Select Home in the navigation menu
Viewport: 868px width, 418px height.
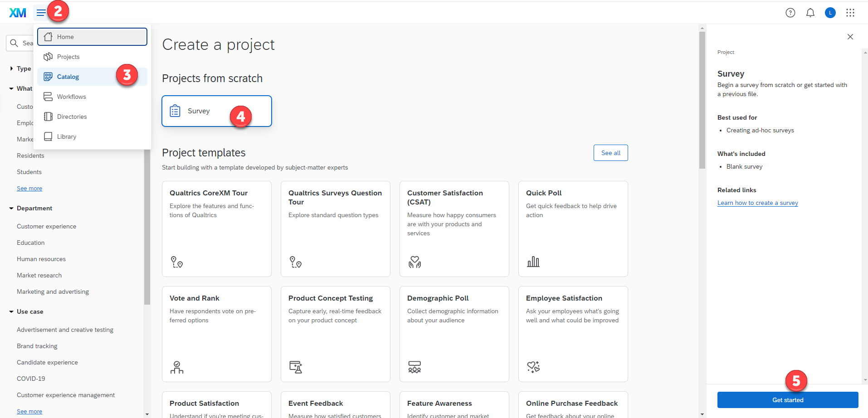click(93, 37)
